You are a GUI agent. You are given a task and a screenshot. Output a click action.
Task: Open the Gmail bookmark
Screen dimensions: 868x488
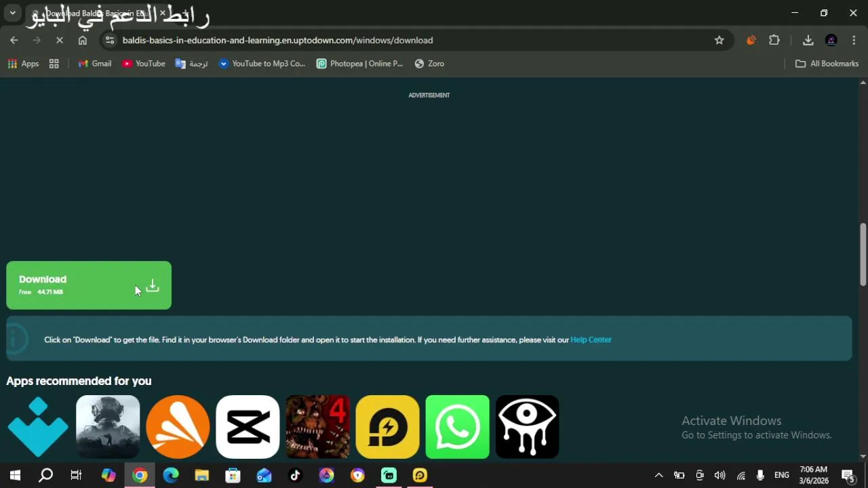pyautogui.click(x=94, y=64)
